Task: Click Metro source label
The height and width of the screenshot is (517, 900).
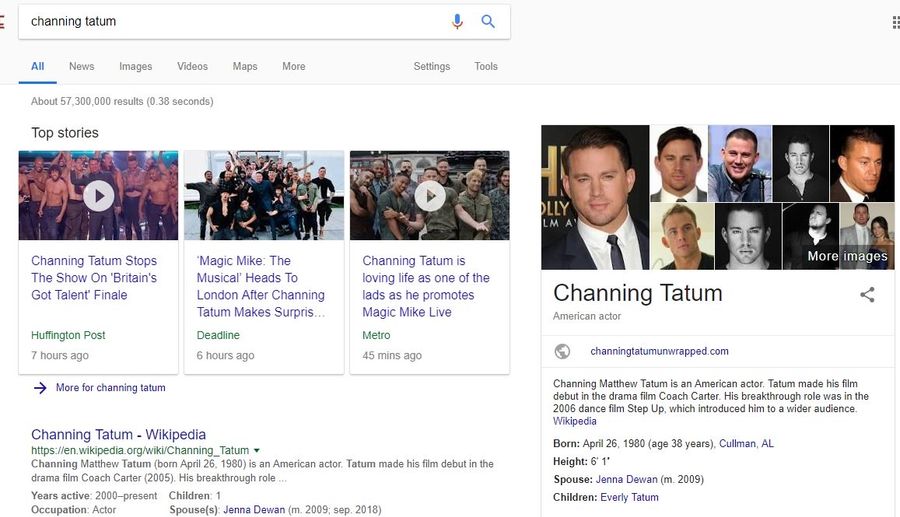Action: click(x=376, y=335)
